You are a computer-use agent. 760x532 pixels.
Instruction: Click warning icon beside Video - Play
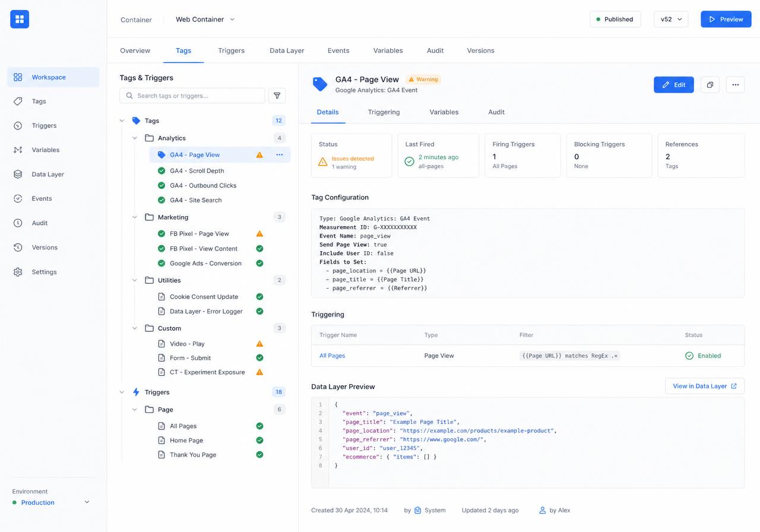pos(259,344)
